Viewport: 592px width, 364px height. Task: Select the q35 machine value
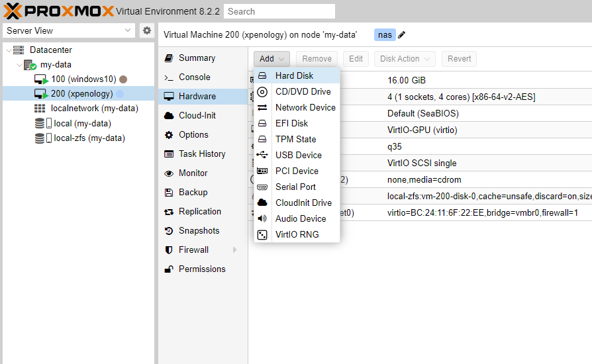[395, 146]
